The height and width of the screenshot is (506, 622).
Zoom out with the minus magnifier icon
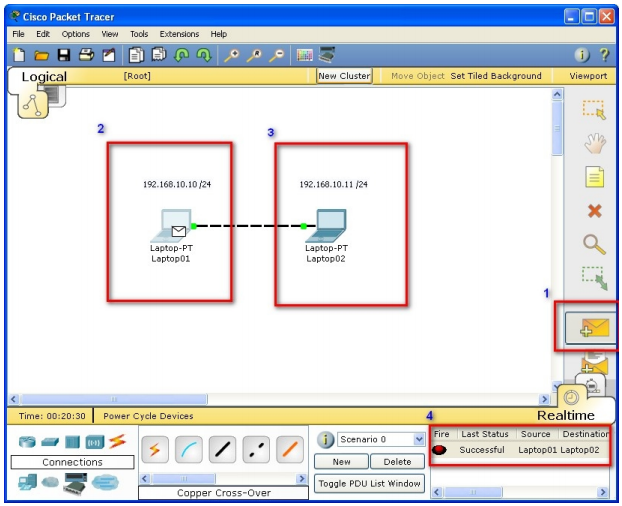[277, 56]
